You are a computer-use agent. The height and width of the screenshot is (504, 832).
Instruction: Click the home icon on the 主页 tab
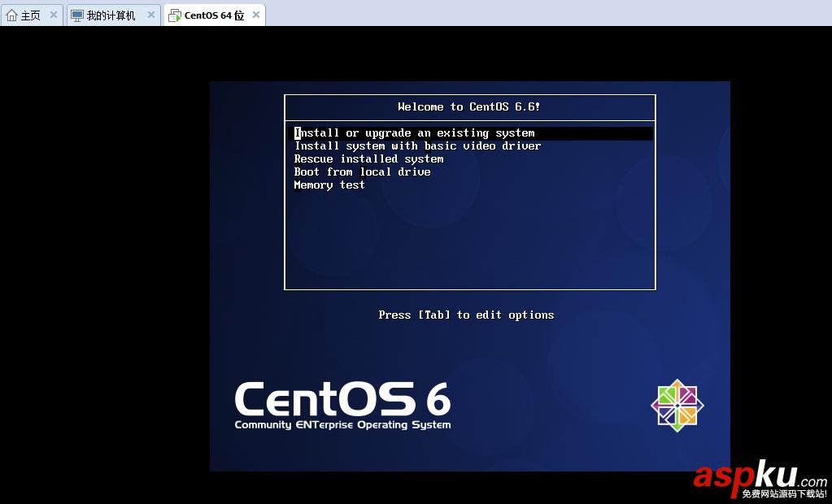pyautogui.click(x=12, y=14)
